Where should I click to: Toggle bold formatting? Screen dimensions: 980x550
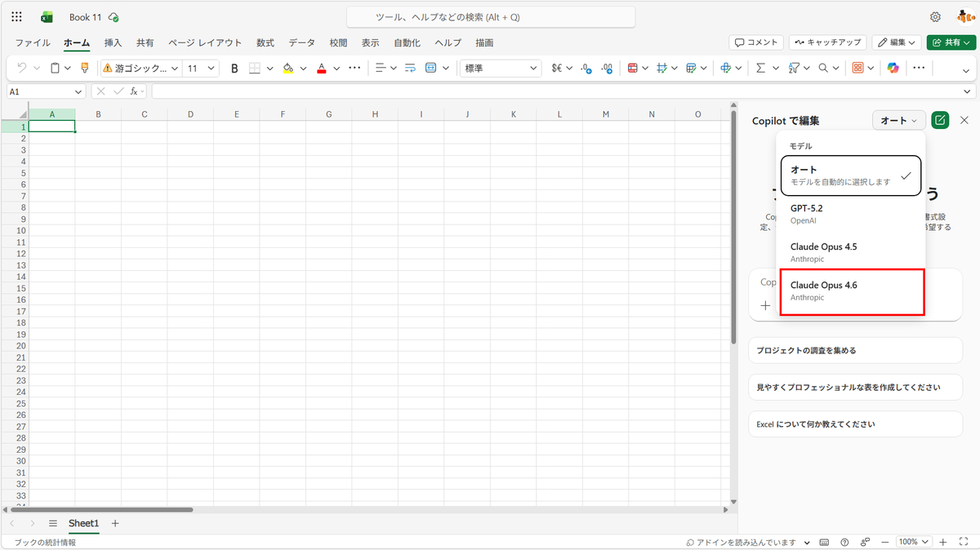(x=234, y=69)
